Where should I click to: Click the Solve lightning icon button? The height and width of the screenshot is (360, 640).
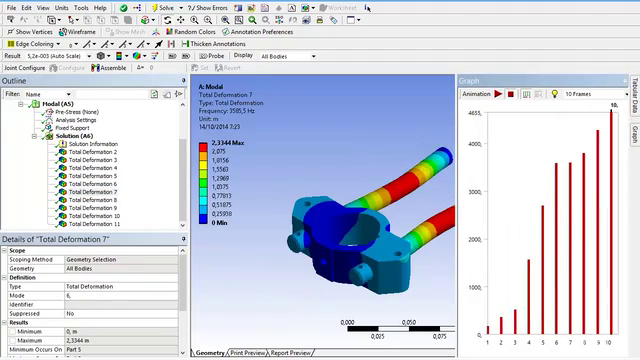(162, 8)
